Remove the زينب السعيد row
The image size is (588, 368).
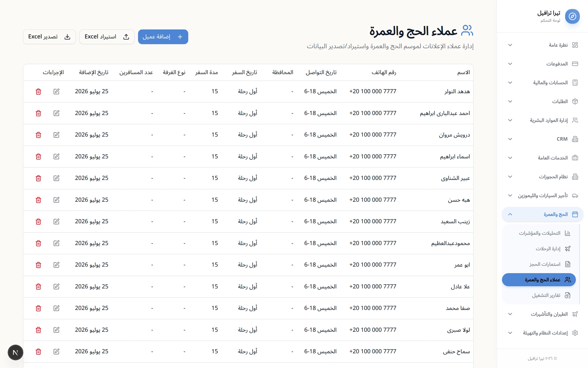pyautogui.click(x=38, y=222)
